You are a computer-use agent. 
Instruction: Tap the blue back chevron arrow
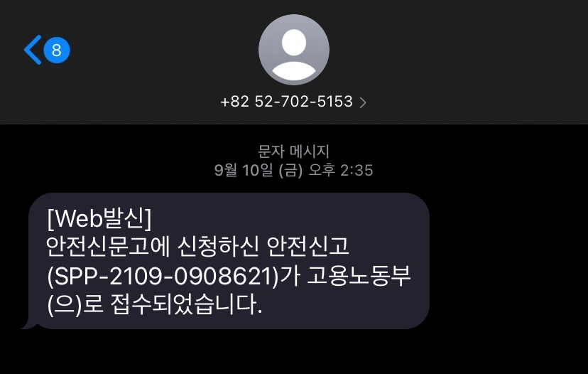tap(33, 50)
